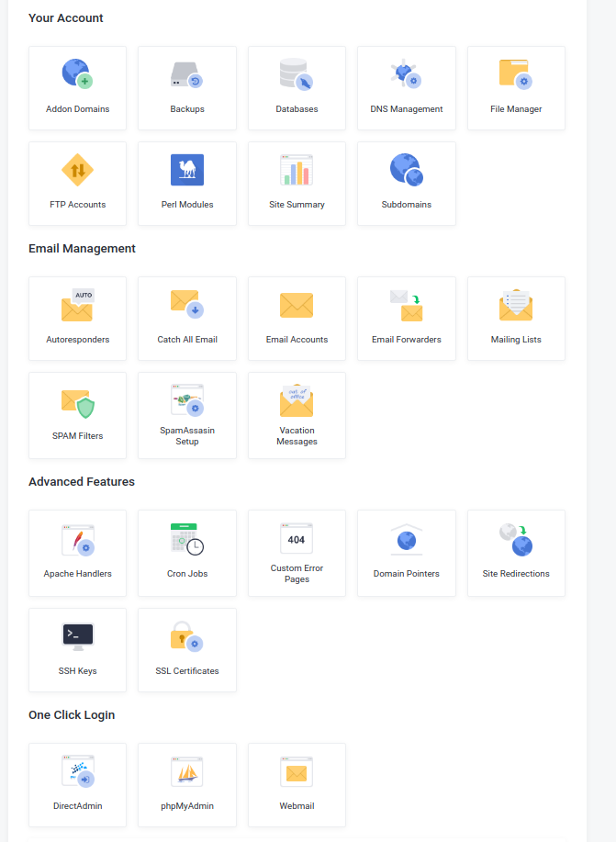
Task: Open the SSH Keys terminal icon
Action: [x=77, y=635]
